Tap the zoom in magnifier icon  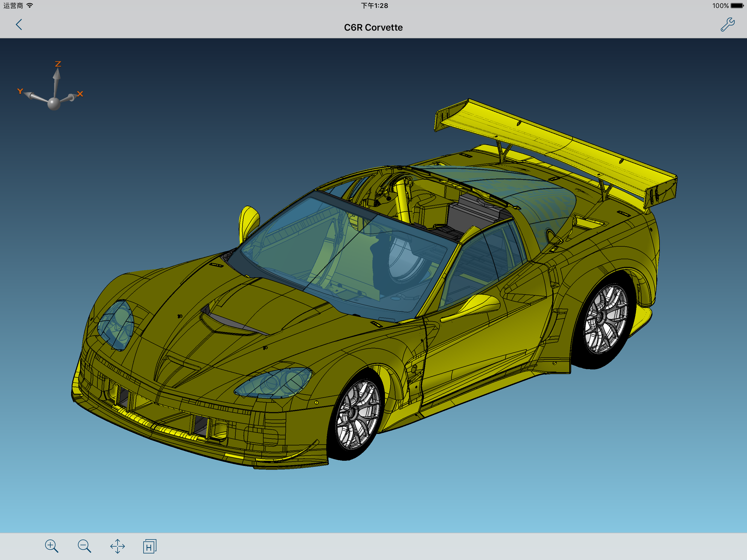52,546
